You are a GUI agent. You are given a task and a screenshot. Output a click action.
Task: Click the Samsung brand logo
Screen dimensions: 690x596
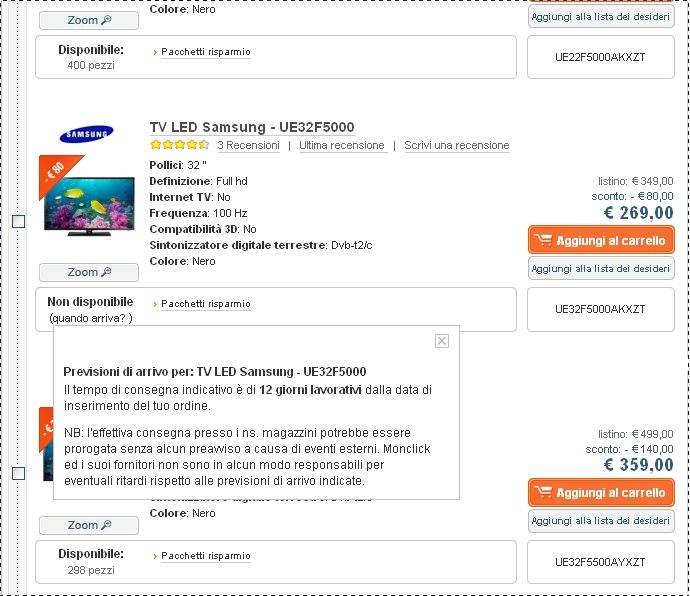pyautogui.click(x=87, y=134)
